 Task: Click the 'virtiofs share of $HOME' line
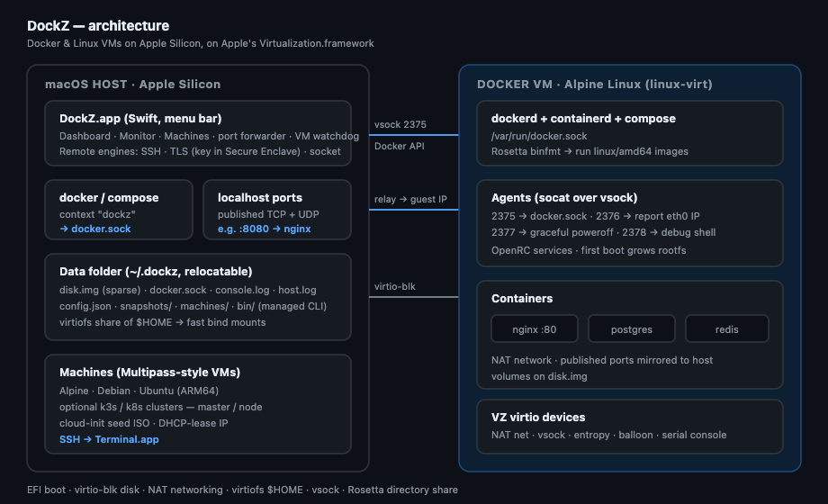click(x=163, y=322)
